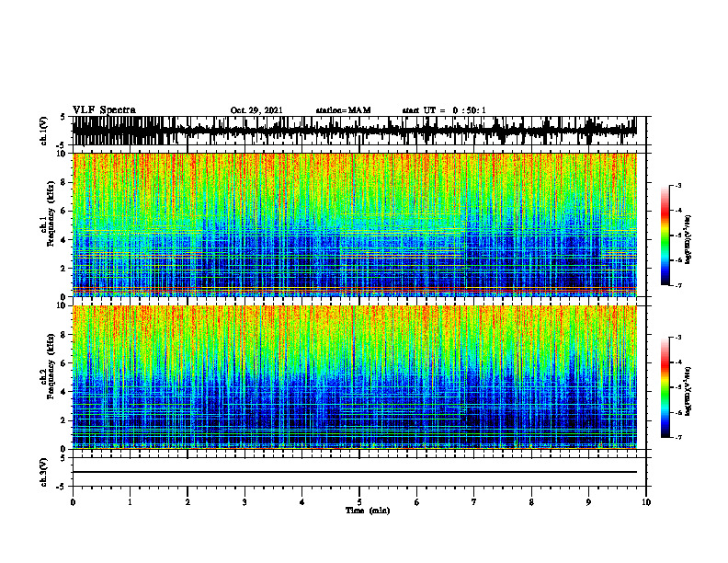Screen dimensions: 728x563
Task: Click the "8" tick on ch.1 frequency axis
Action: pyautogui.click(x=64, y=182)
